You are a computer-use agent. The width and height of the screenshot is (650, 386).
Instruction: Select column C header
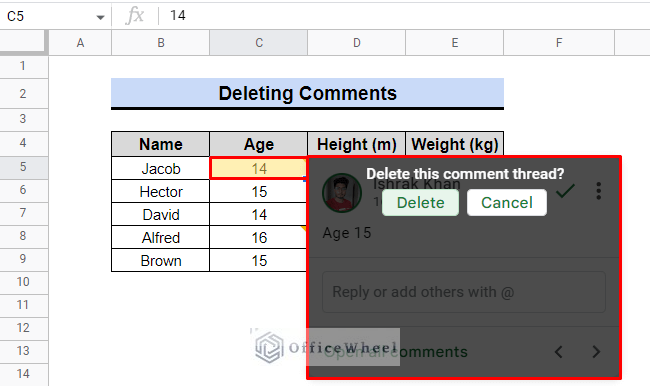coord(259,43)
